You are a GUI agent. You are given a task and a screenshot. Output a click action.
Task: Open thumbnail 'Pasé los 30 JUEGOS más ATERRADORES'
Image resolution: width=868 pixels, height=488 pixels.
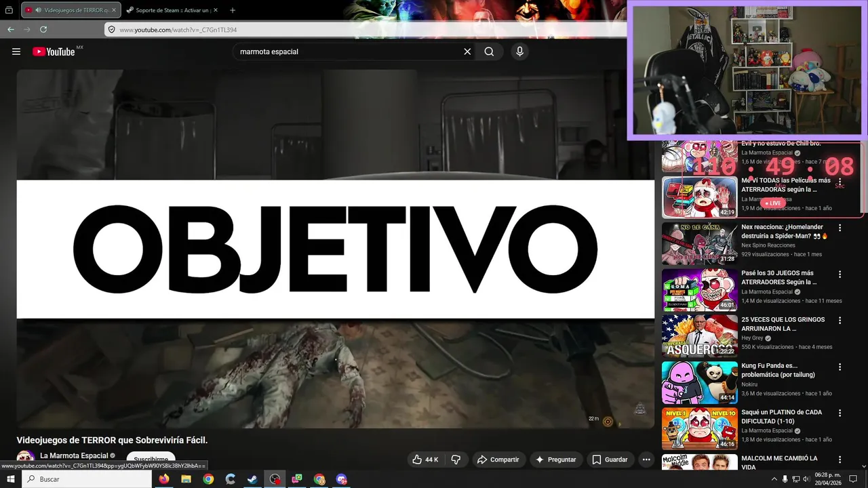700,289
